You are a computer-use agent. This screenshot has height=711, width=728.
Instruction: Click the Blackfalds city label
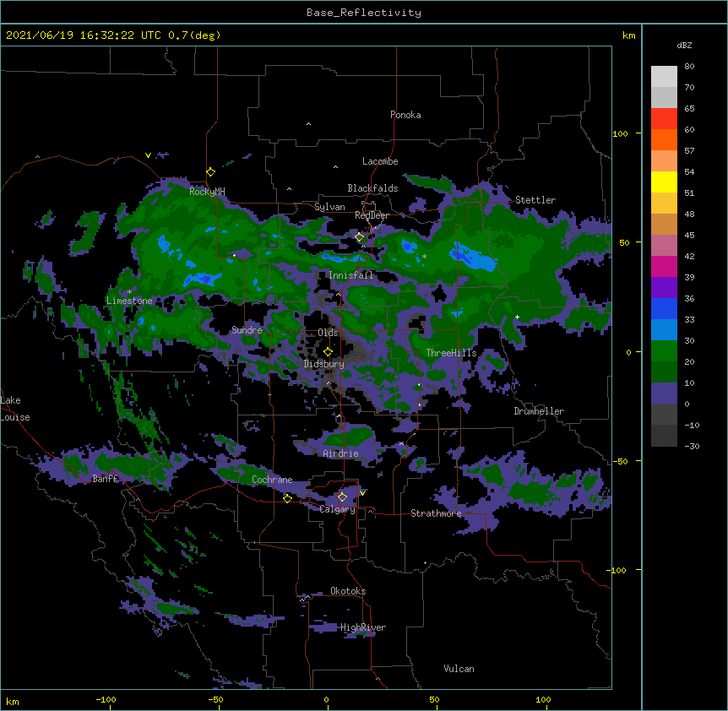coord(372,188)
